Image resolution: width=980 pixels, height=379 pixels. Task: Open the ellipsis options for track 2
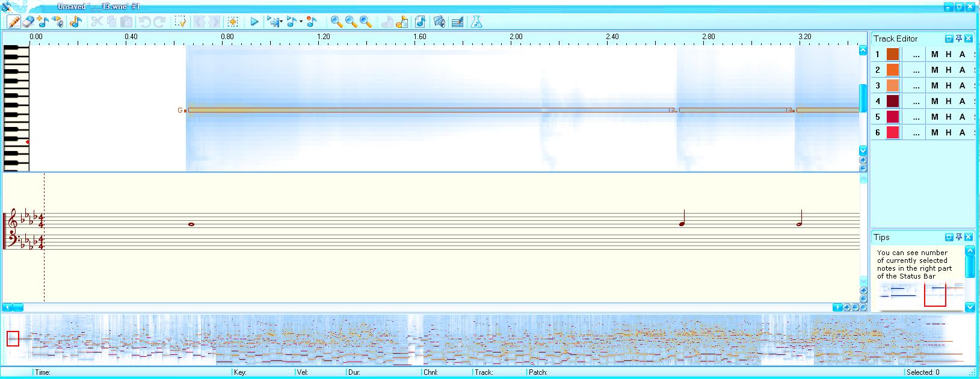[916, 70]
